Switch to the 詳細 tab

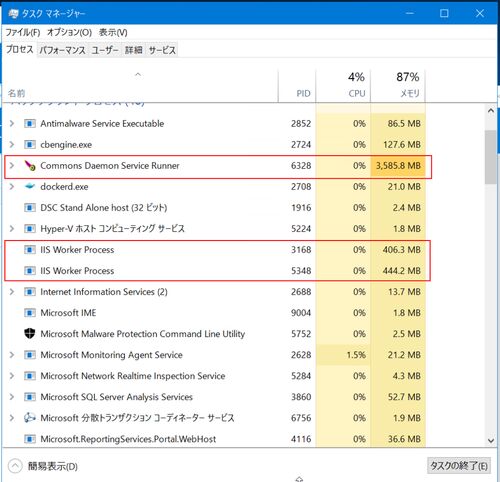134,50
